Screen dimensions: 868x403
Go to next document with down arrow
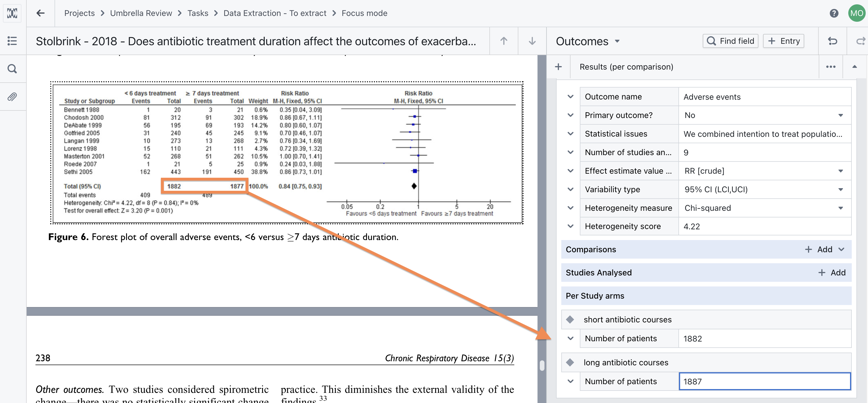[532, 41]
